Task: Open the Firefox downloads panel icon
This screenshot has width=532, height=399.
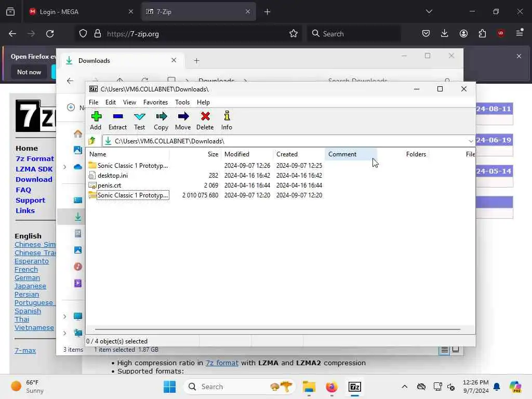Action: click(445, 33)
